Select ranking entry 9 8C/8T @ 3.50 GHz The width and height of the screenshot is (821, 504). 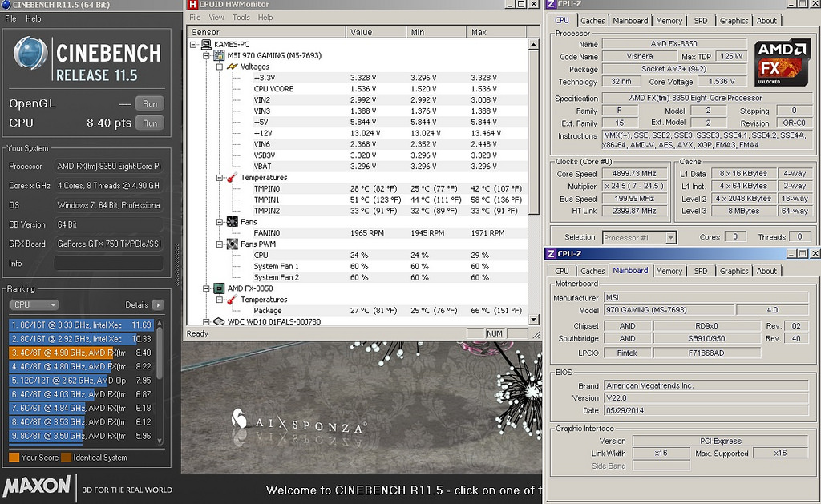[81, 435]
